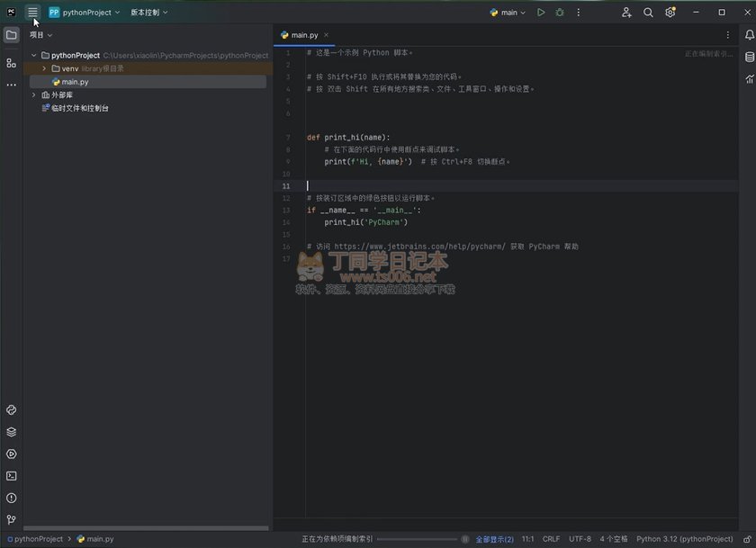Click the 全部显示(2) link in status bar
The width and height of the screenshot is (756, 548).
494,539
